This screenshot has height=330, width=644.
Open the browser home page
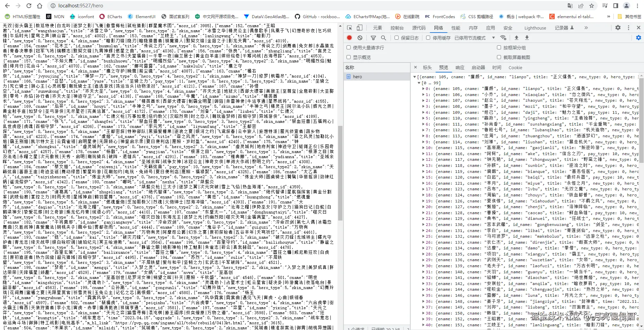click(x=40, y=6)
